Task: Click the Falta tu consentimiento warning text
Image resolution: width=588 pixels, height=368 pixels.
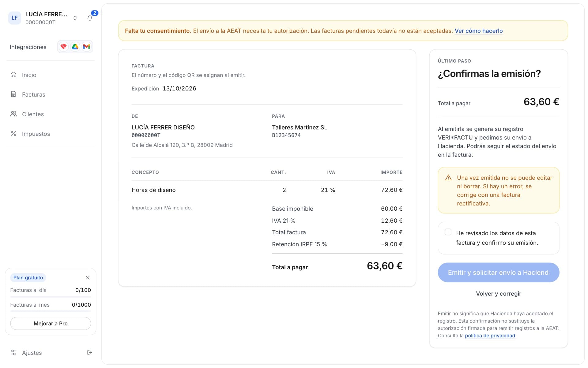Action: click(158, 31)
